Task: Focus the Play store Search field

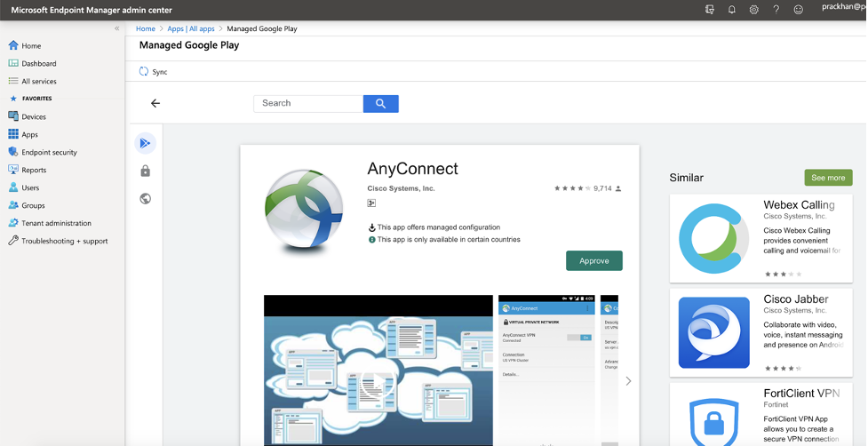Action: 308,103
